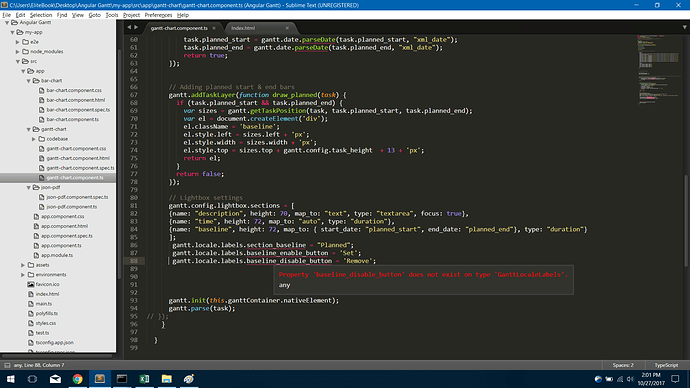The image size is (690, 388).
Task: Open tab list dropdown arrow
Action: (x=684, y=27)
